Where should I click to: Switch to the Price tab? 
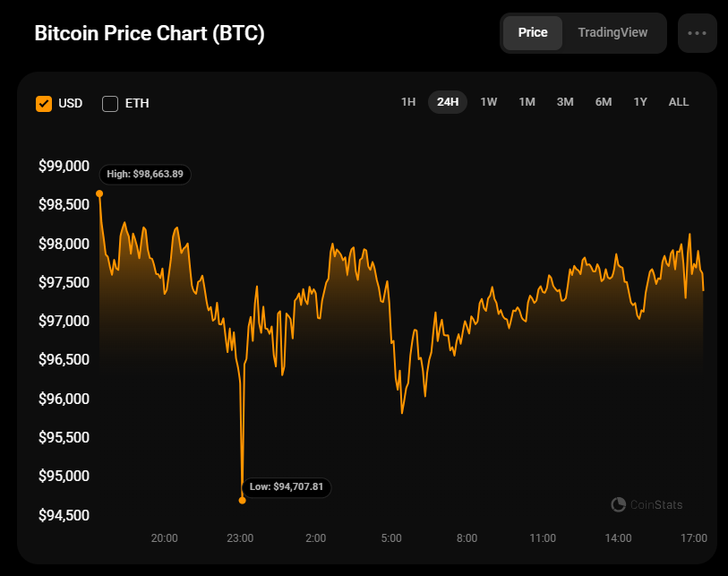tap(533, 33)
